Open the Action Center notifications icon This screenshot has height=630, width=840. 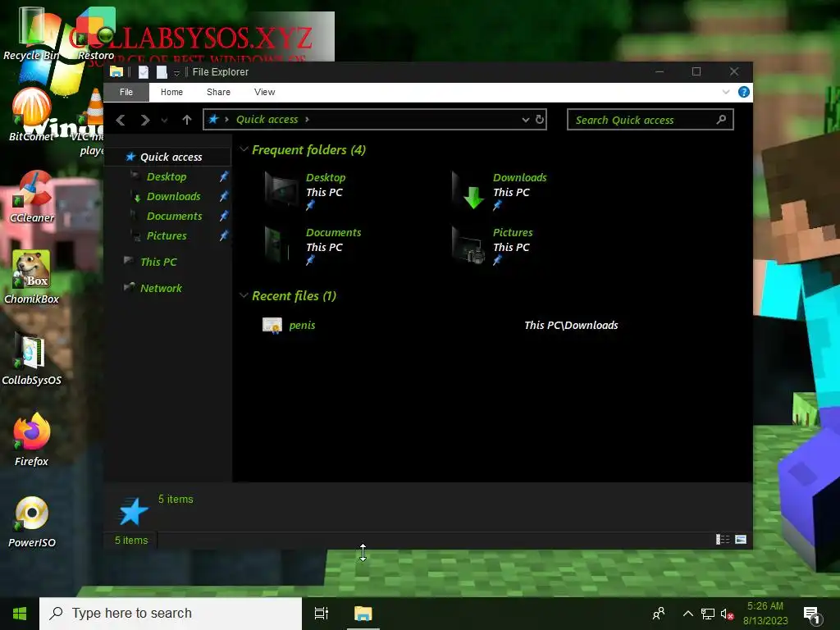point(812,614)
